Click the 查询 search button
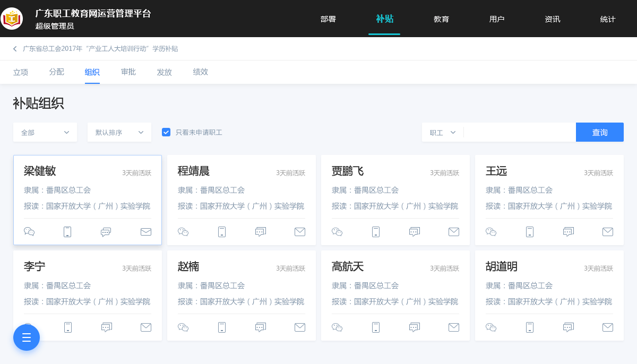 click(600, 132)
